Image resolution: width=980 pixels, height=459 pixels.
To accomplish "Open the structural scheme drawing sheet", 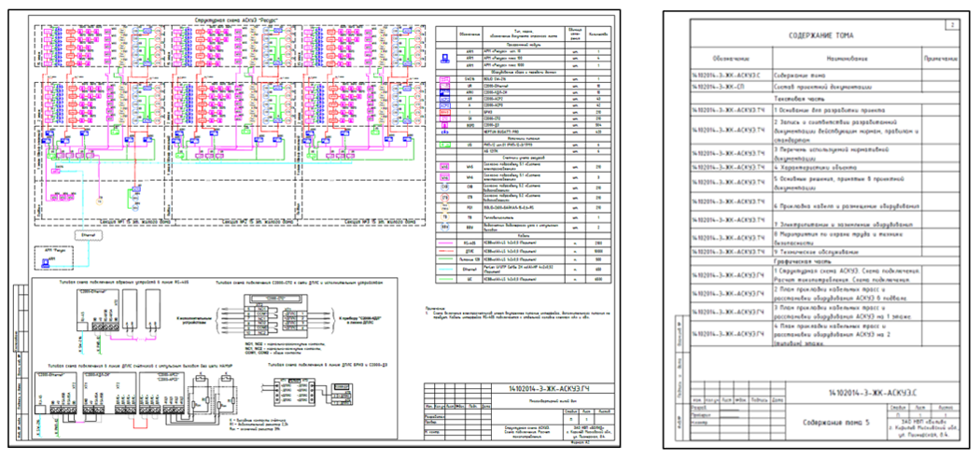I will (317, 229).
